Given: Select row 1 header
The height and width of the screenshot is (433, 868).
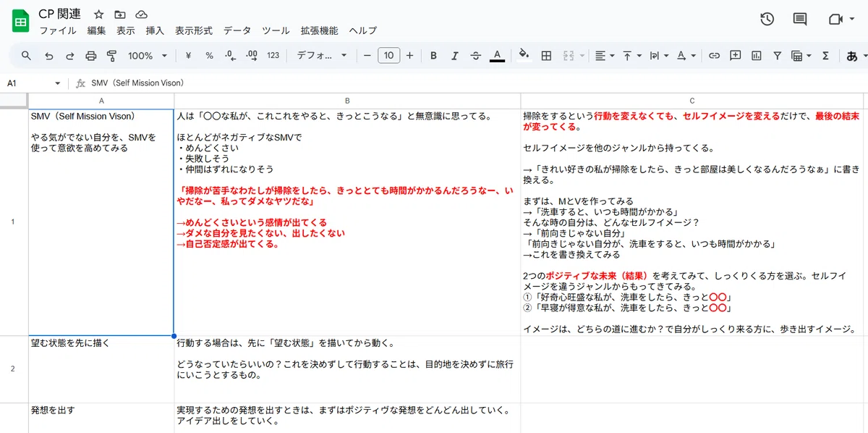Looking at the screenshot, I should pos(14,222).
